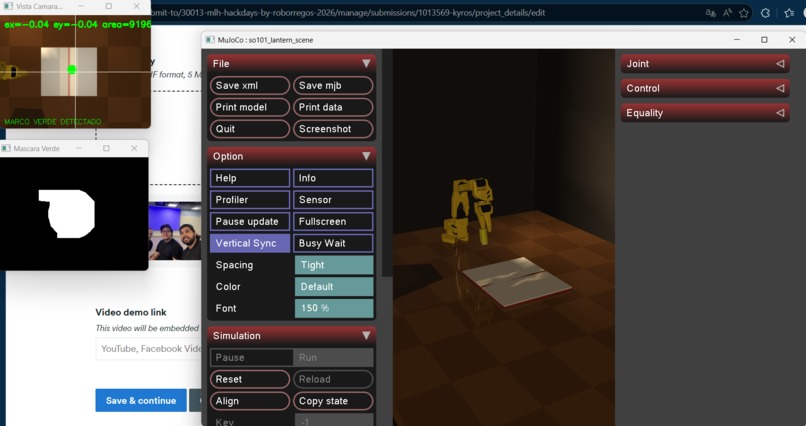Quit the MuJoCo simulator
The image size is (806, 426).
[250, 128]
